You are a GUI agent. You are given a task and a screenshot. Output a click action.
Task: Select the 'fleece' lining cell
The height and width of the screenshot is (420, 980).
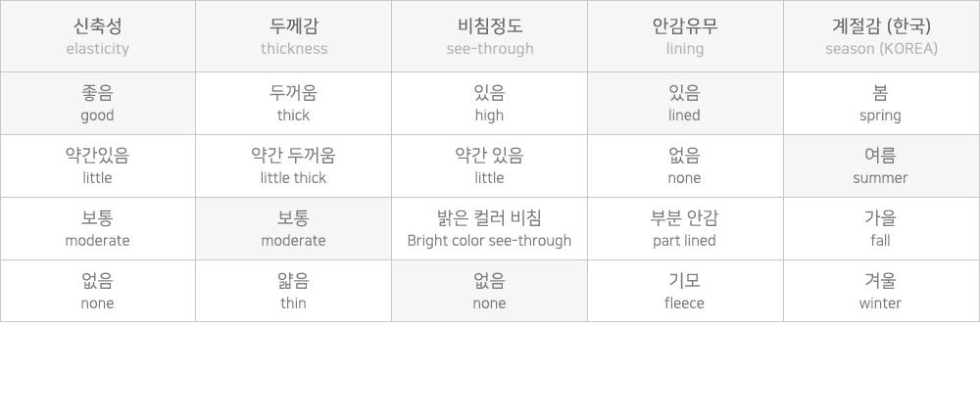click(x=685, y=292)
